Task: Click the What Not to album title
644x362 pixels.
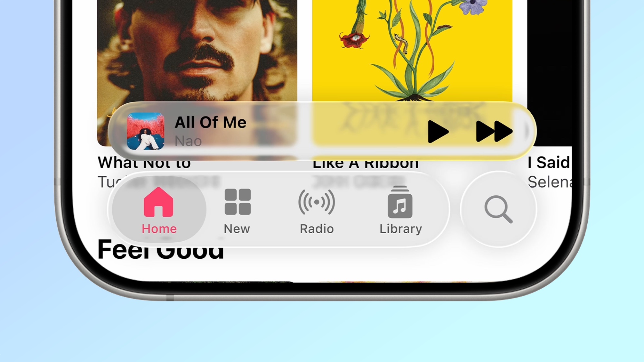Action: tap(144, 163)
